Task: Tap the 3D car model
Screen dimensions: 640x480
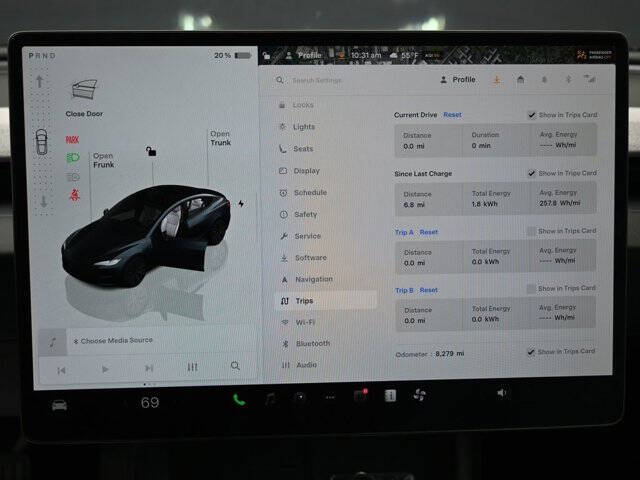Action: pos(147,235)
